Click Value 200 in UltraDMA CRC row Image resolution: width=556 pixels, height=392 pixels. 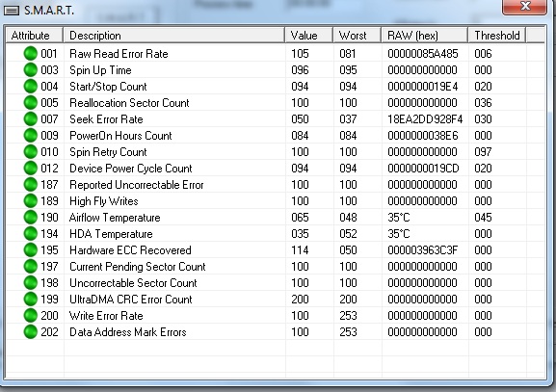click(x=300, y=300)
